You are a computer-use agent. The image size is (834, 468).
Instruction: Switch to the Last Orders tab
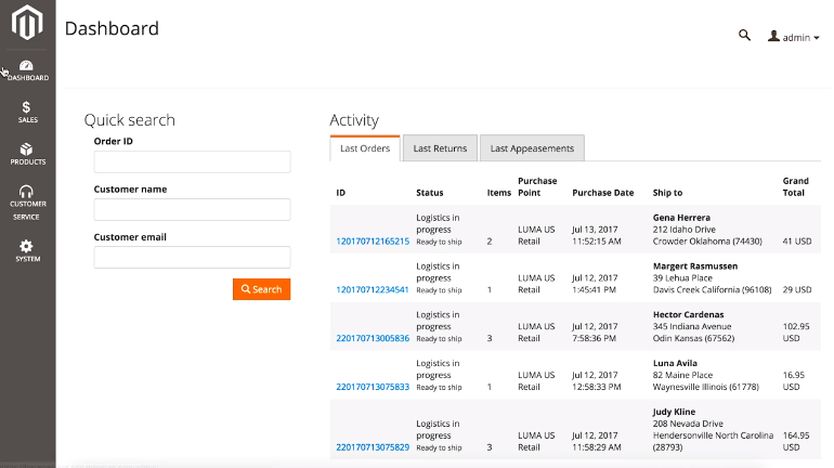[365, 148]
